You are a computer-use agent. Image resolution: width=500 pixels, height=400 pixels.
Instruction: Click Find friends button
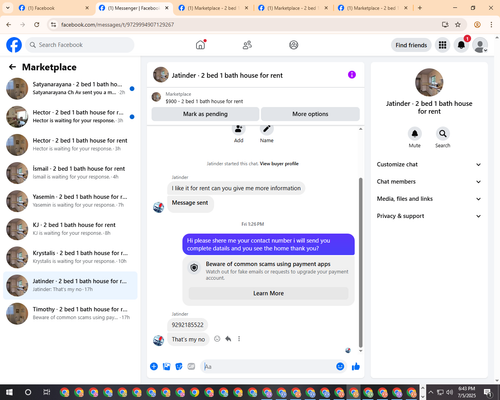coord(411,45)
